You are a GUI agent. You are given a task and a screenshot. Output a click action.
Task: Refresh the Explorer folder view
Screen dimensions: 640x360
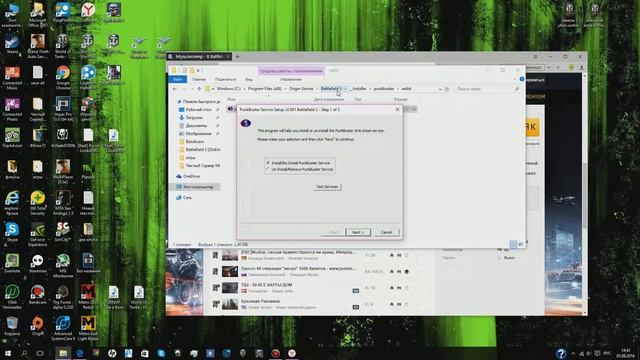pyautogui.click(x=447, y=89)
